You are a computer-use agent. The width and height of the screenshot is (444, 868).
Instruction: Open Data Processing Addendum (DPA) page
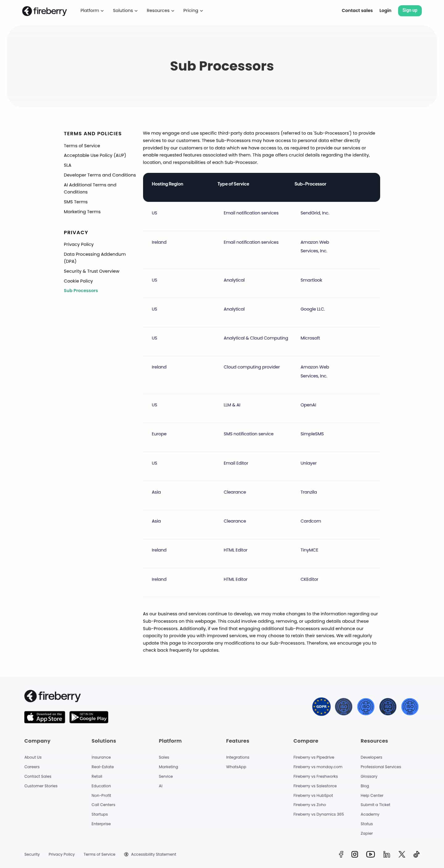[x=94, y=257]
